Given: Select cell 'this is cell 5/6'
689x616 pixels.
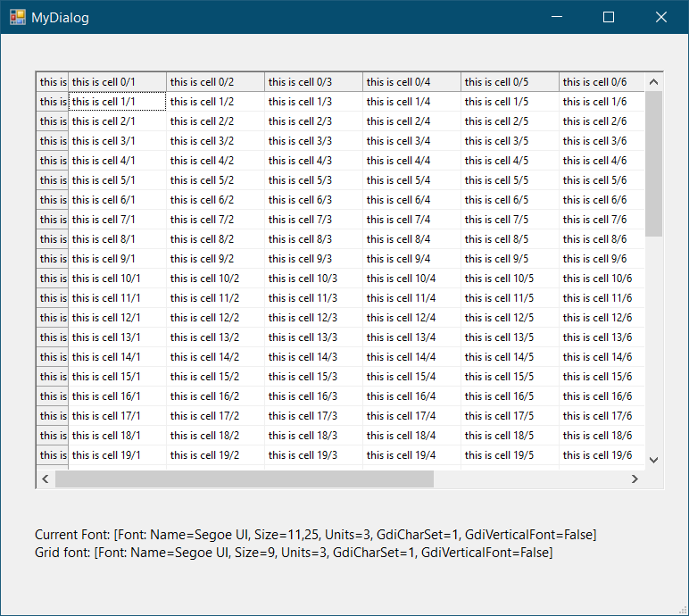Looking at the screenshot, I should click(x=602, y=180).
